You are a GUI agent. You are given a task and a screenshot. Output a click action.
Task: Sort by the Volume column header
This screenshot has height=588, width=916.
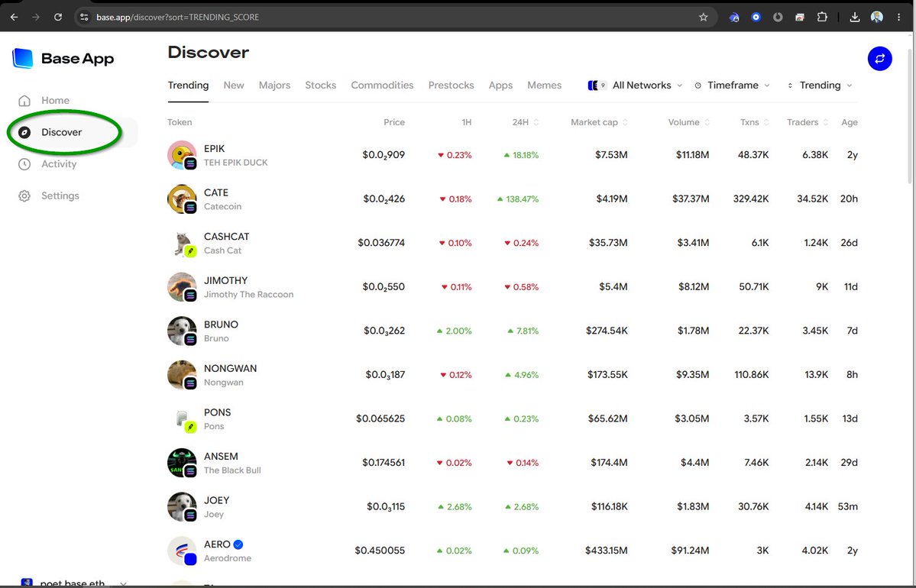(x=689, y=122)
